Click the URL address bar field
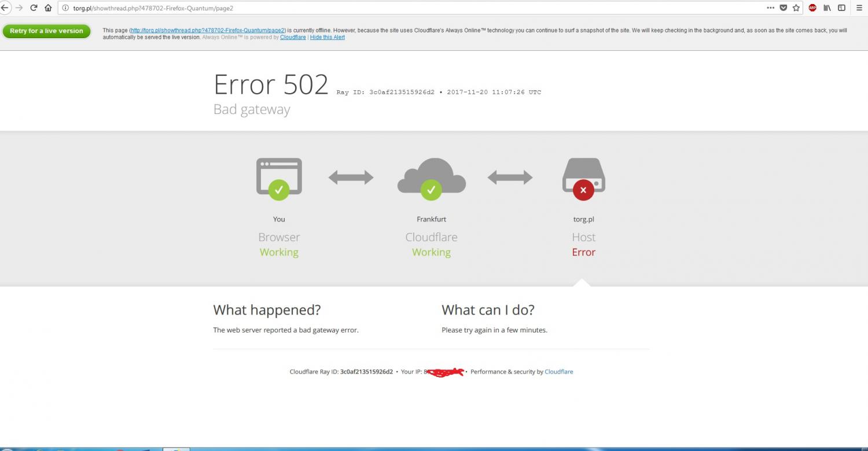The height and width of the screenshot is (451, 868). 405,8
